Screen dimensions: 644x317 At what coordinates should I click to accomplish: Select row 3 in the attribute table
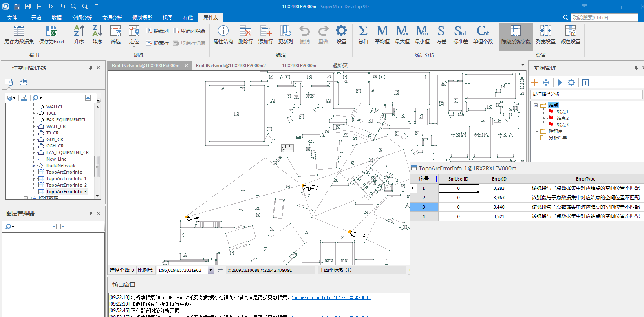[424, 207]
